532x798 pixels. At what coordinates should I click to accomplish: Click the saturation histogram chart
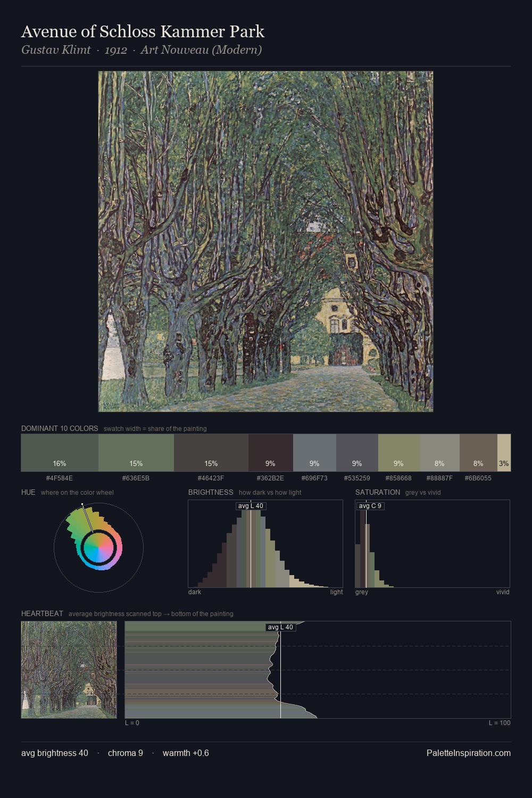coord(433,544)
